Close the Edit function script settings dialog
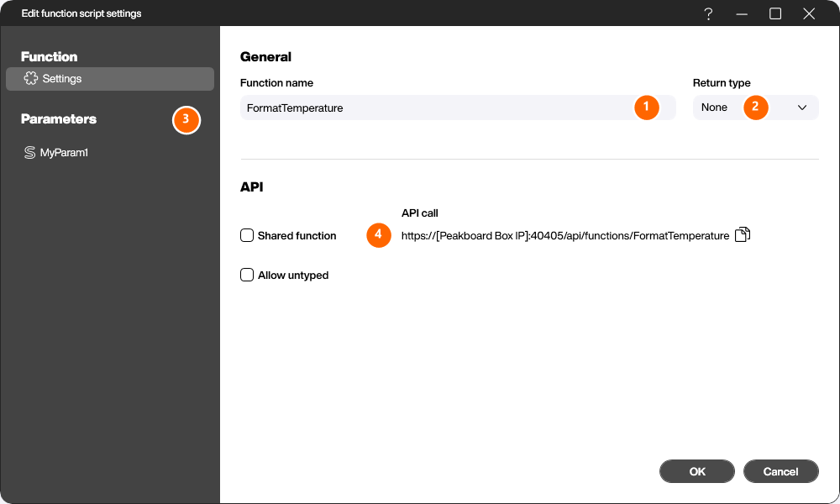The width and height of the screenshot is (840, 504). 809,13
